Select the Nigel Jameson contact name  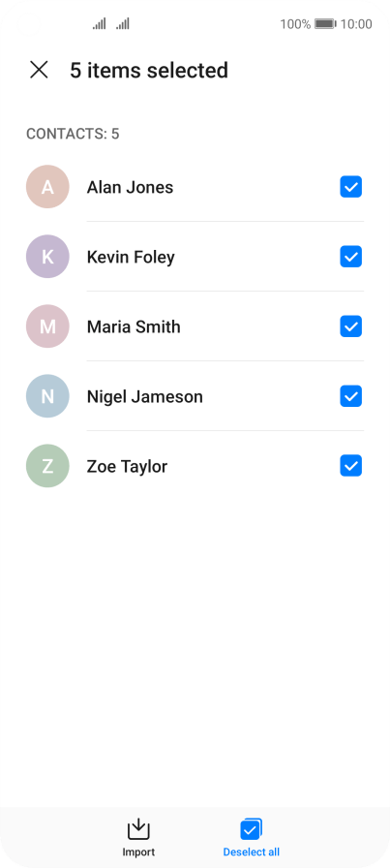(145, 396)
